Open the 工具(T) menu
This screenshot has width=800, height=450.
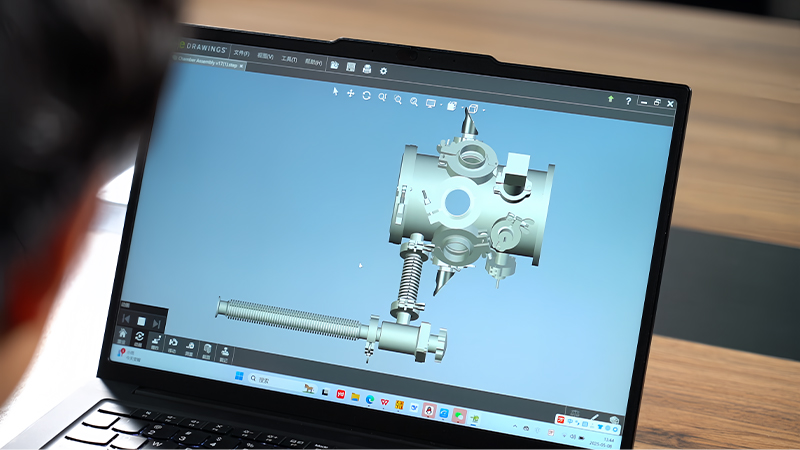(x=289, y=58)
